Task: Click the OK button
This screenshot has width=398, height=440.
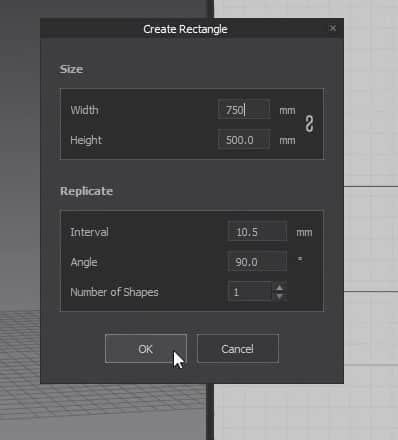Action: 146,348
